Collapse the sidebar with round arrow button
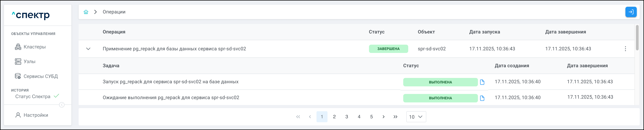 62,105
